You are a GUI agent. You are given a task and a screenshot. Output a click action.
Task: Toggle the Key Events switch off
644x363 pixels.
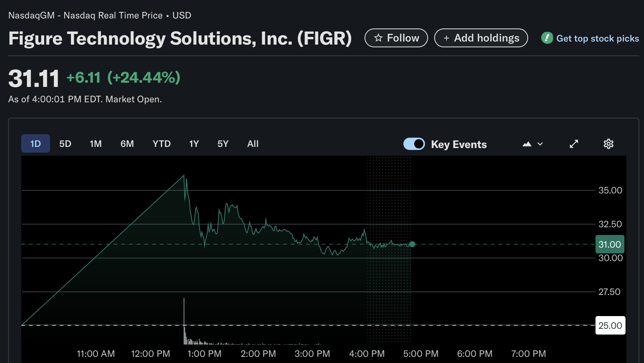pyautogui.click(x=414, y=144)
